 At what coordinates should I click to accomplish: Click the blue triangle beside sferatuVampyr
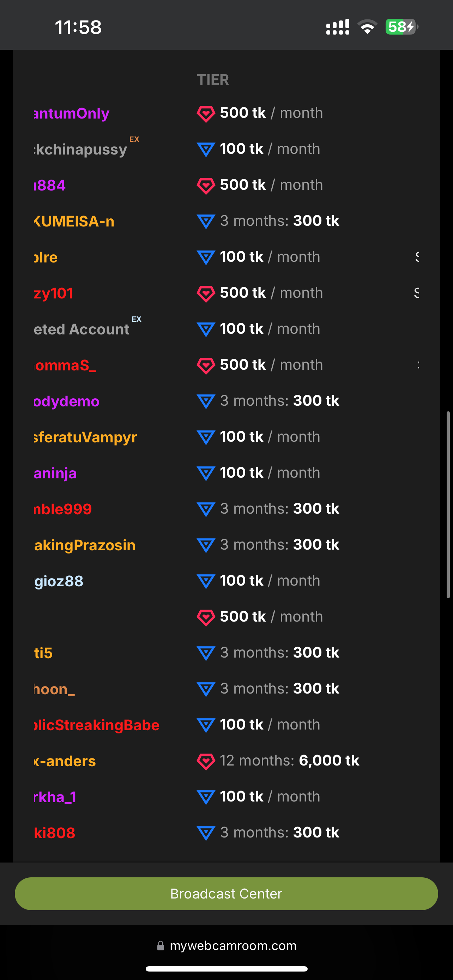[206, 437]
